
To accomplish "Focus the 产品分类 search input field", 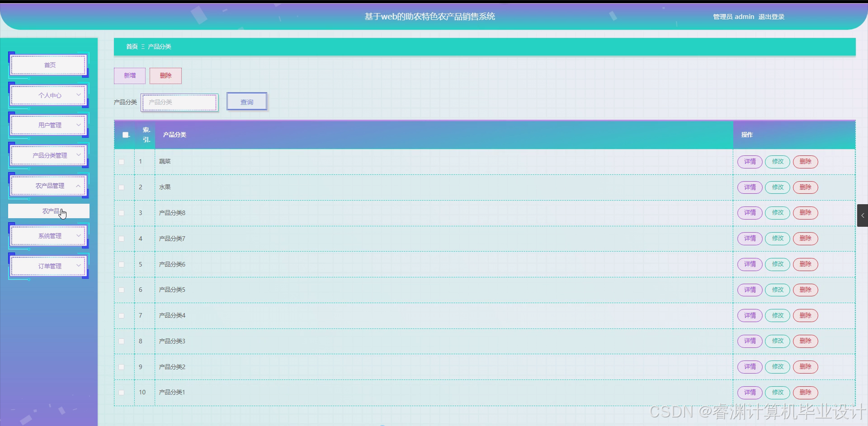I will [x=179, y=103].
